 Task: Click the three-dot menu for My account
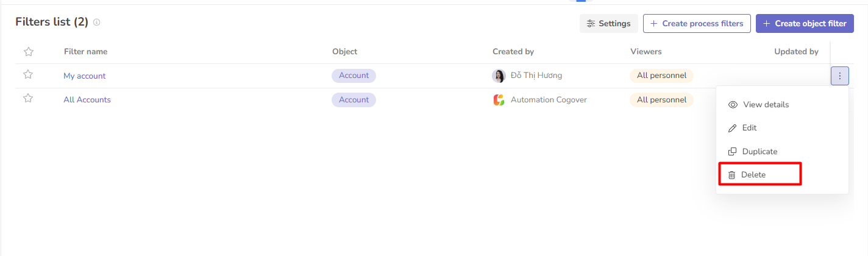[839, 76]
